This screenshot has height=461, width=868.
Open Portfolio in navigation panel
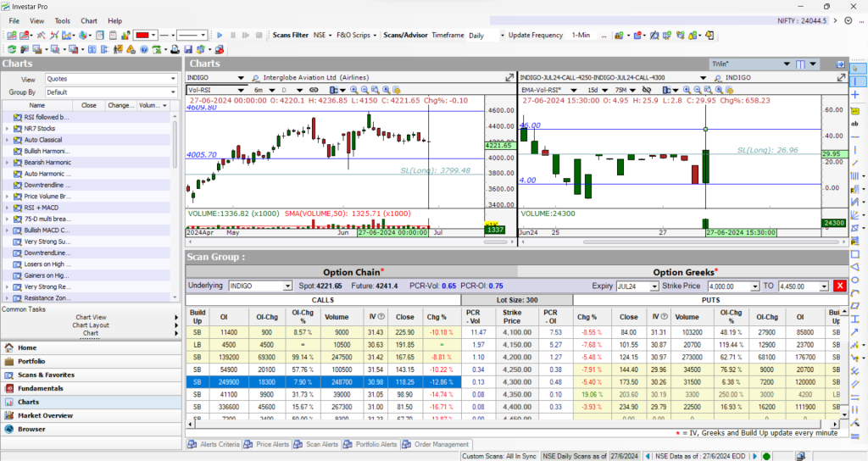point(91,361)
